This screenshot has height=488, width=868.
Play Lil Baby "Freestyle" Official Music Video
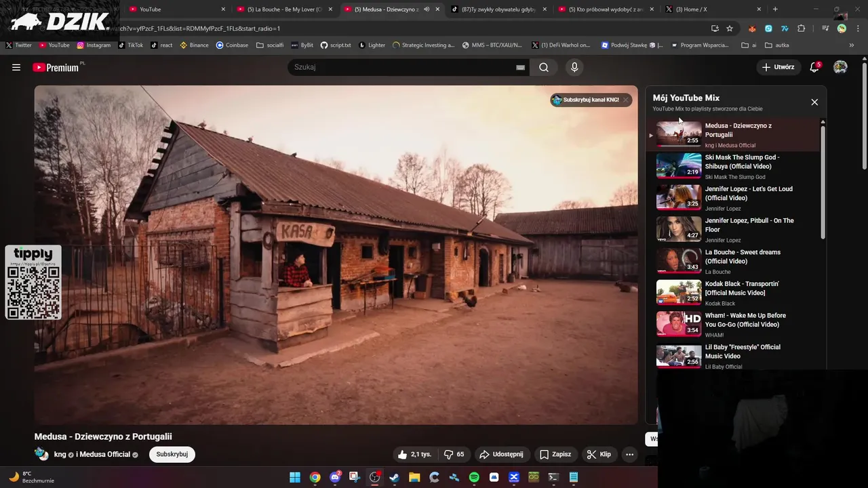[x=736, y=356]
